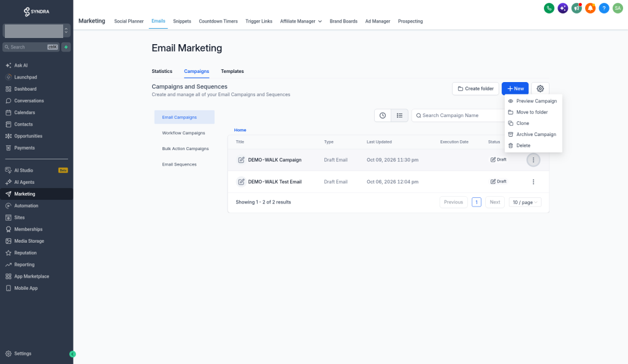
Task: Select Preview Campaign from context menu
Action: click(x=533, y=100)
